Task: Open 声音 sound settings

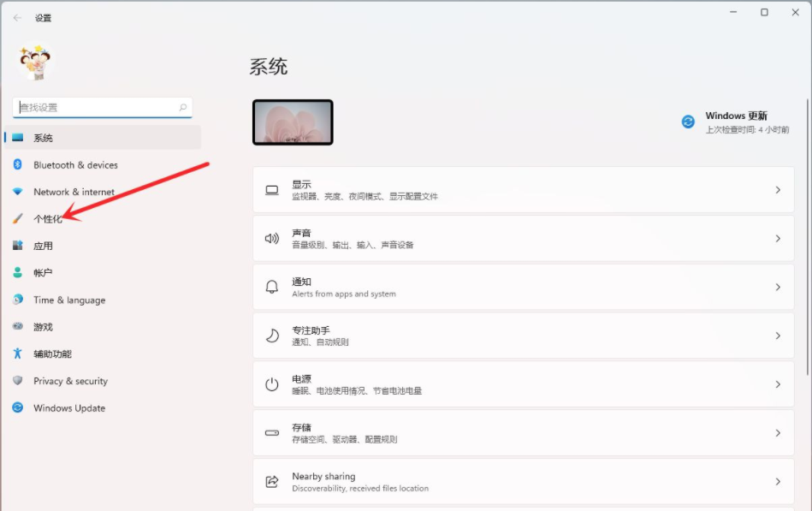Action: [x=523, y=239]
